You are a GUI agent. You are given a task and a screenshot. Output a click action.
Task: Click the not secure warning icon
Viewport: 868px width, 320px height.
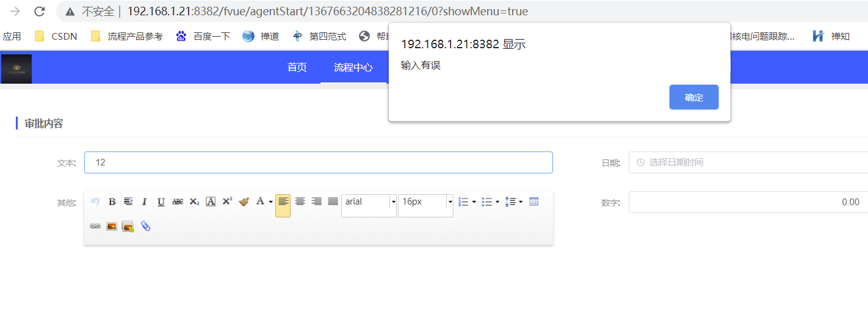coord(70,12)
